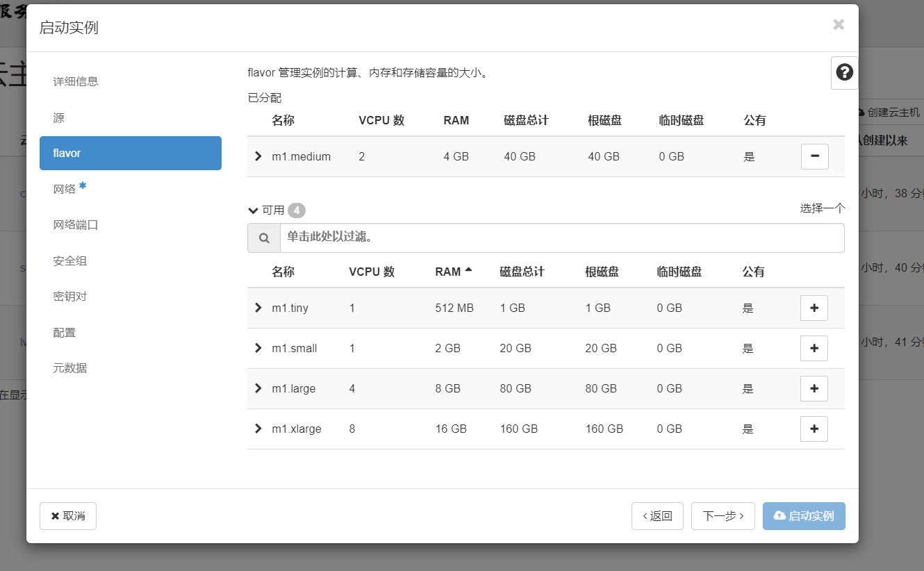The width and height of the screenshot is (924, 571).
Task: Click 创建云主机 button in background page
Action: pos(890,112)
